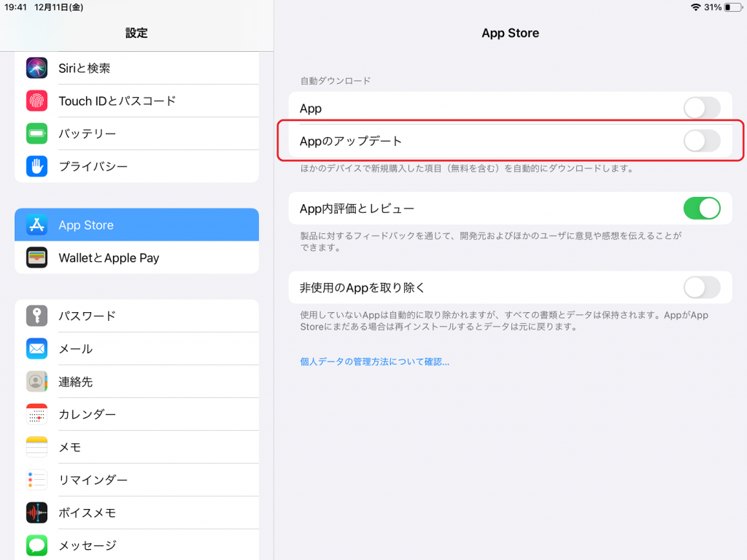The image size is (747, 560).
Task: Tap the blue hand privacy icon
Action: pos(36,167)
